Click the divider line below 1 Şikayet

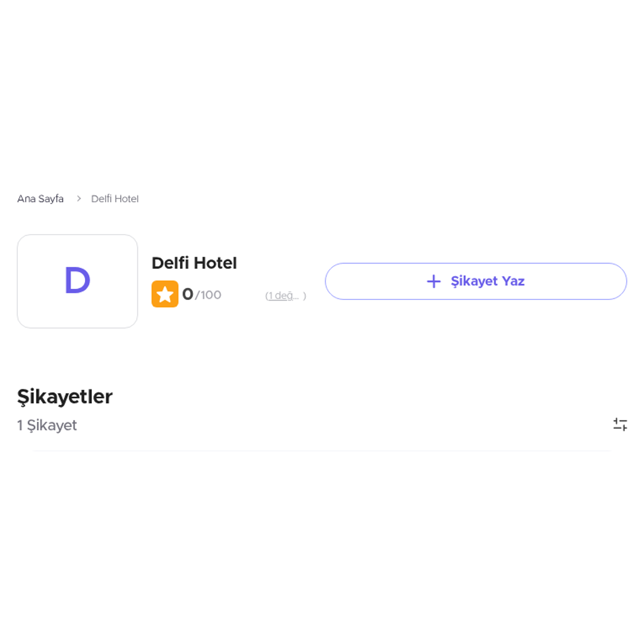pos(322,451)
